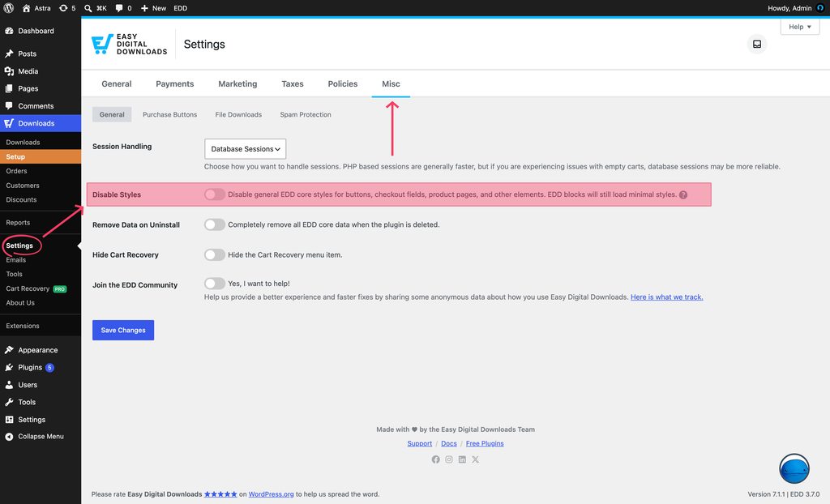Collapse the admin sidebar menu
Image resolution: width=830 pixels, height=504 pixels.
tap(41, 436)
